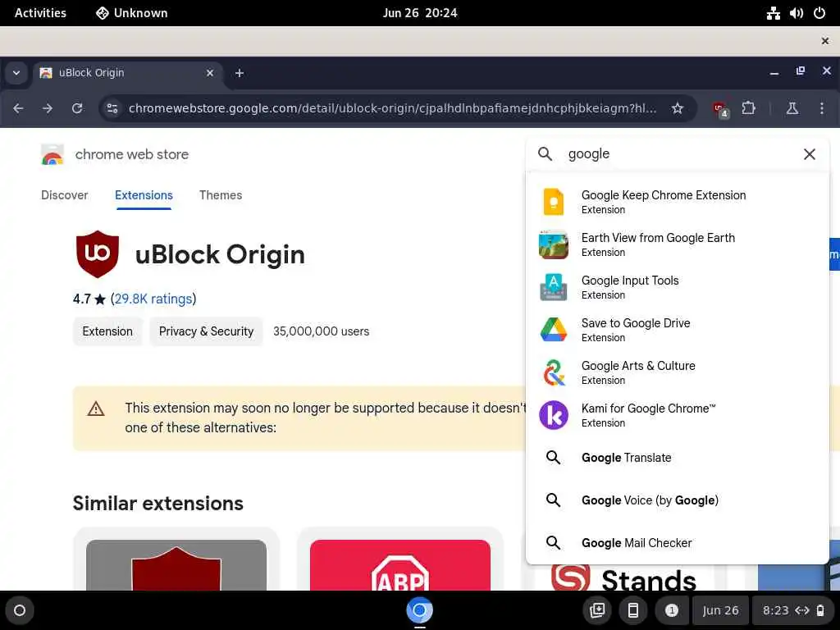Choose Save to Google Drive suggestion

(x=678, y=330)
